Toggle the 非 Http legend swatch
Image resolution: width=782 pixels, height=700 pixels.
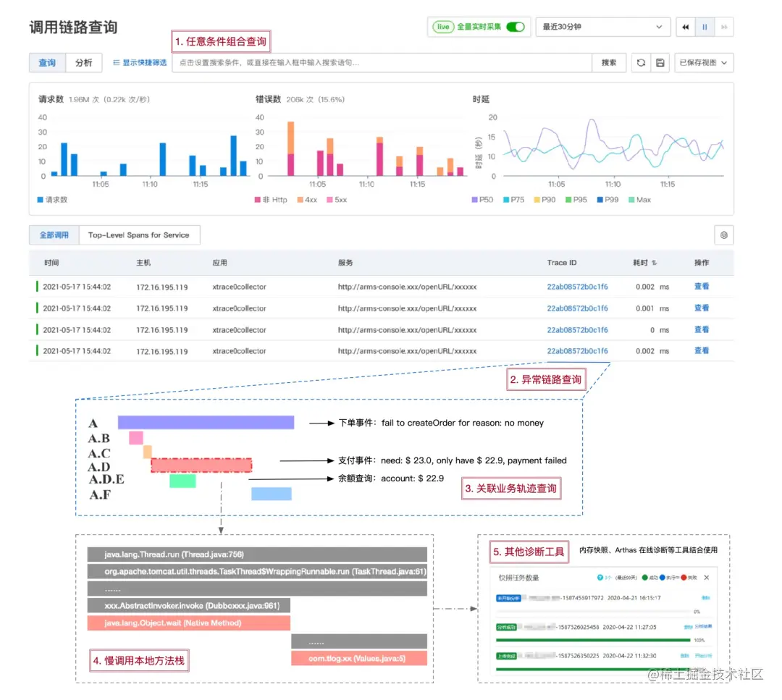257,199
